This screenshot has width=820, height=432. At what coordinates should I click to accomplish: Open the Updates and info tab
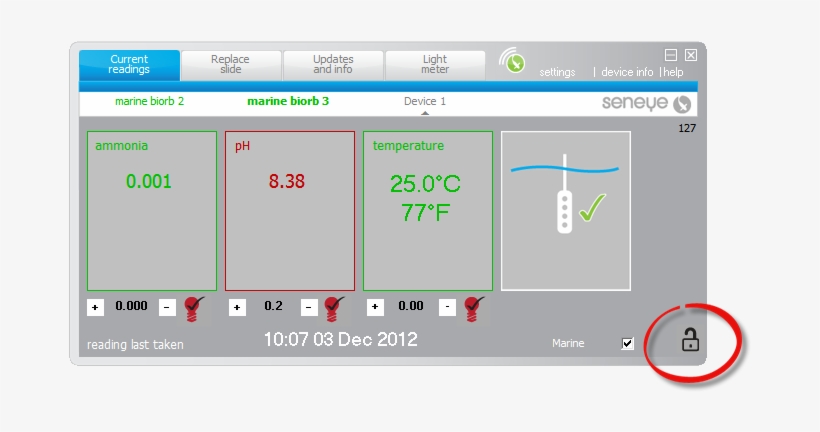pos(333,65)
